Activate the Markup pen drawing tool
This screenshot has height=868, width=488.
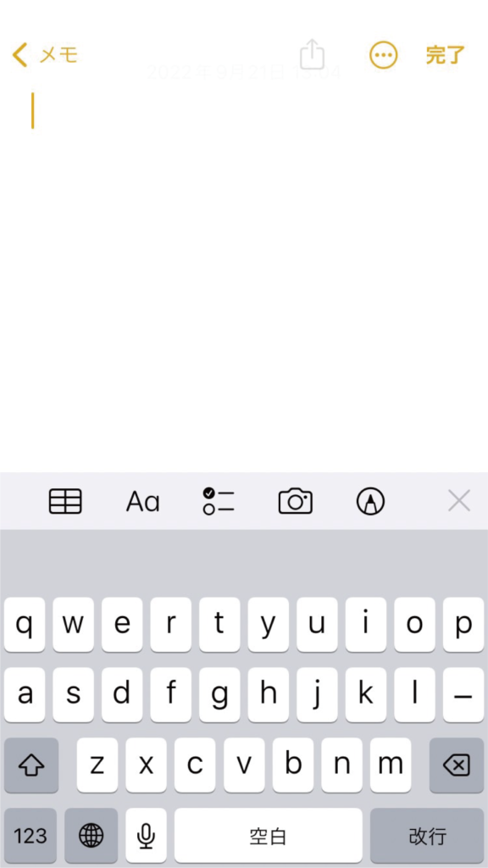371,502
